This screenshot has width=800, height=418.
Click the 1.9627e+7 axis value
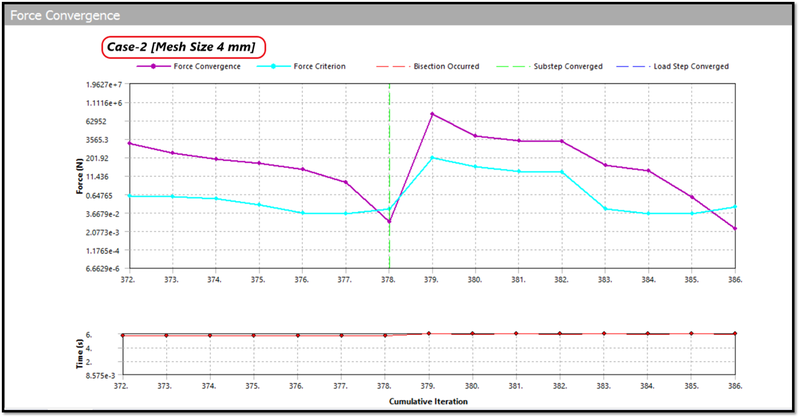point(104,85)
